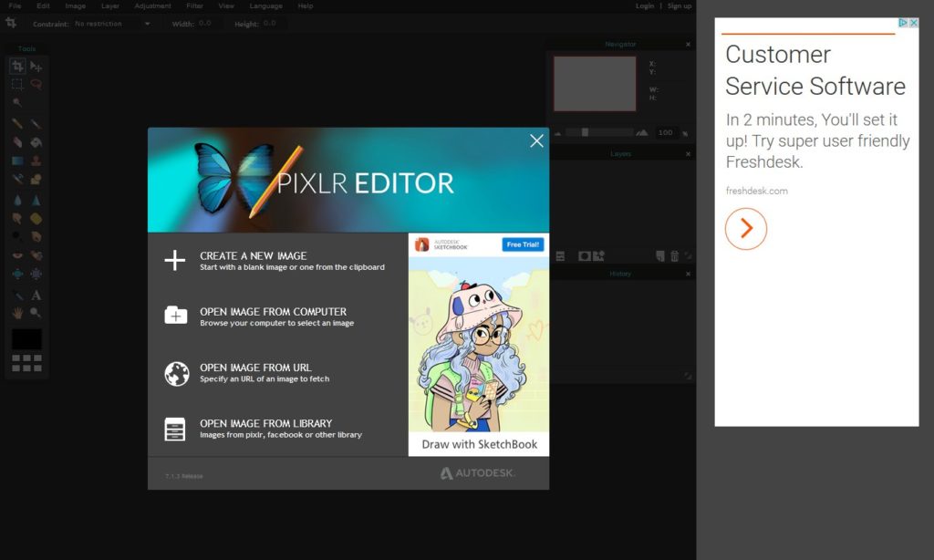Select the Type text tool
The width and height of the screenshot is (934, 560).
[x=36, y=295]
